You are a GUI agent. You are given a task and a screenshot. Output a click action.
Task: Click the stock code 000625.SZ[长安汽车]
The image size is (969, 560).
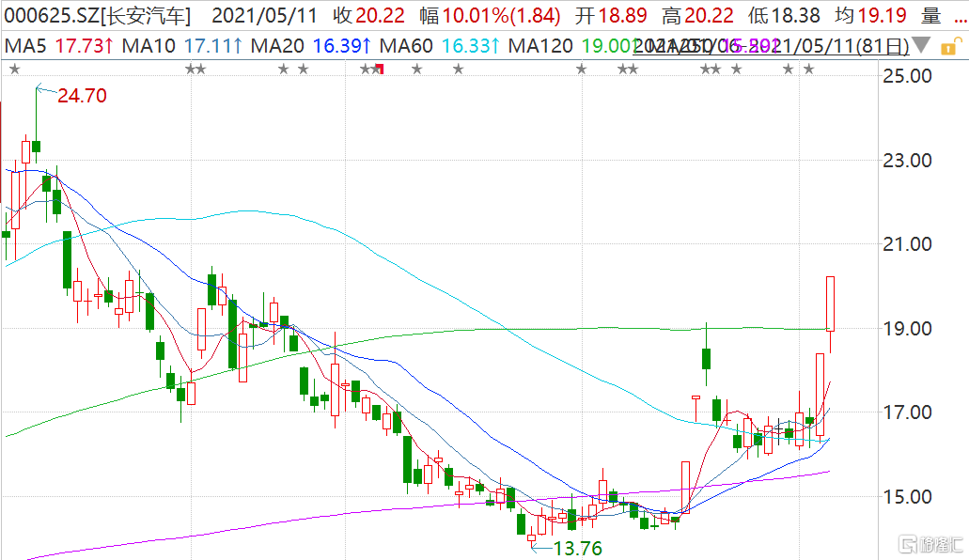[x=98, y=15]
